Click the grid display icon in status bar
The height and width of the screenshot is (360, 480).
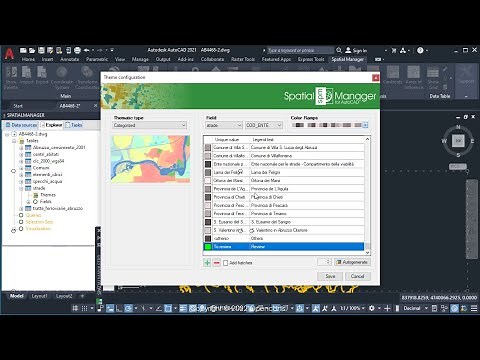(75, 308)
